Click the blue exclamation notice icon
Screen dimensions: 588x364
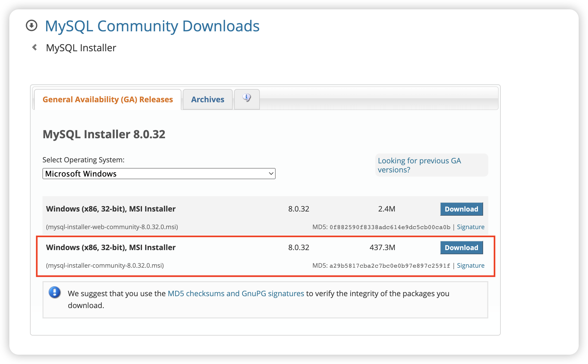point(55,293)
